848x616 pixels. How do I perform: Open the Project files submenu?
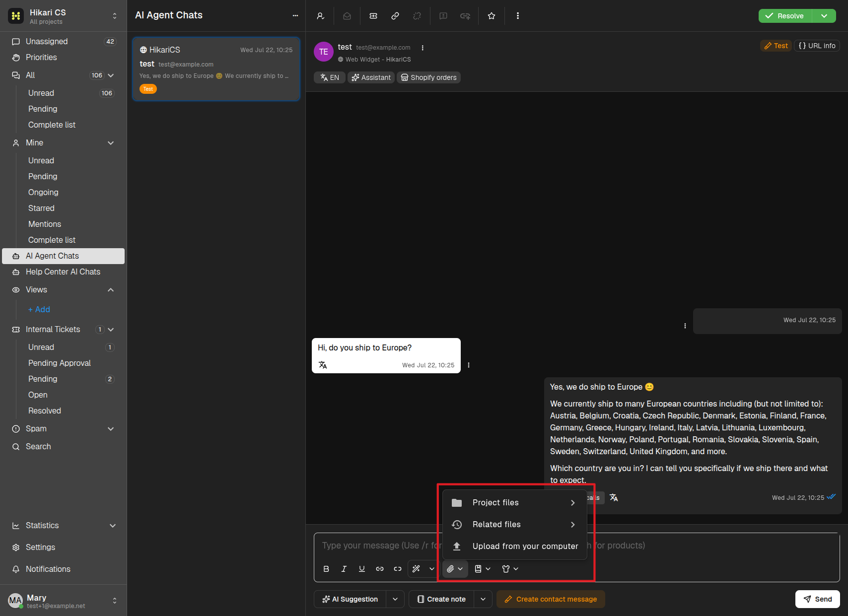(x=515, y=502)
